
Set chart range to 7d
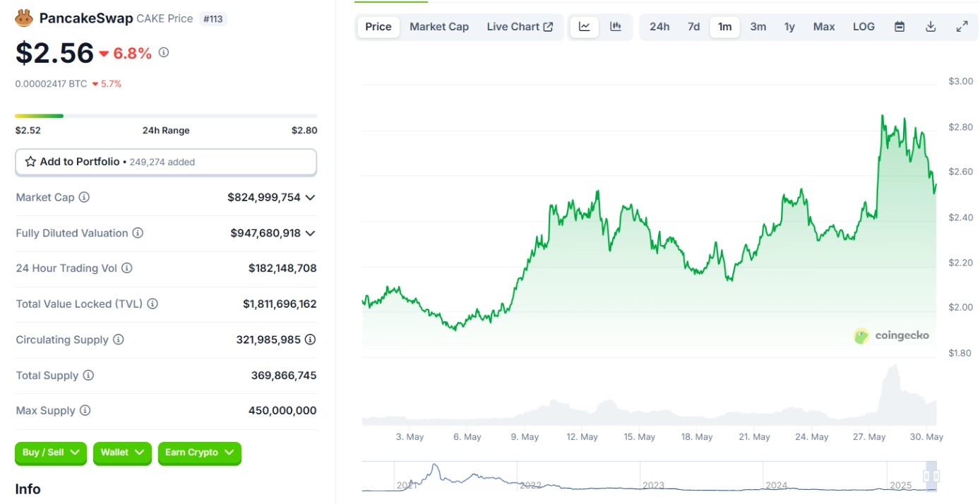[x=694, y=27]
